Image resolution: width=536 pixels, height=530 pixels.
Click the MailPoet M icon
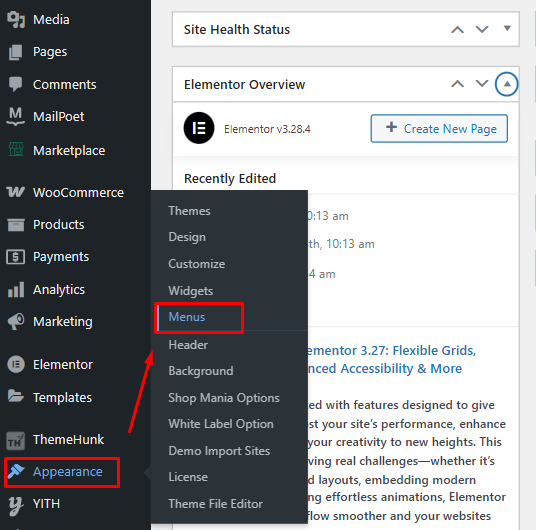pos(15,116)
